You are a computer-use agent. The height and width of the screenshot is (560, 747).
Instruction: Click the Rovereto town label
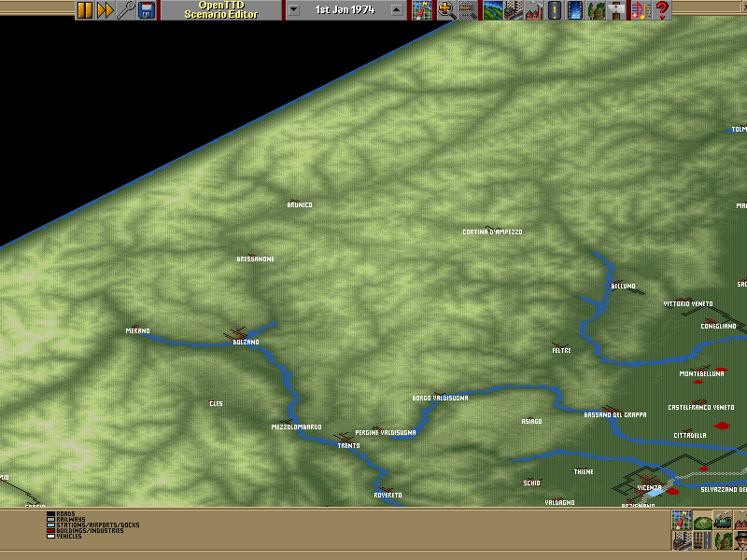pyautogui.click(x=388, y=496)
